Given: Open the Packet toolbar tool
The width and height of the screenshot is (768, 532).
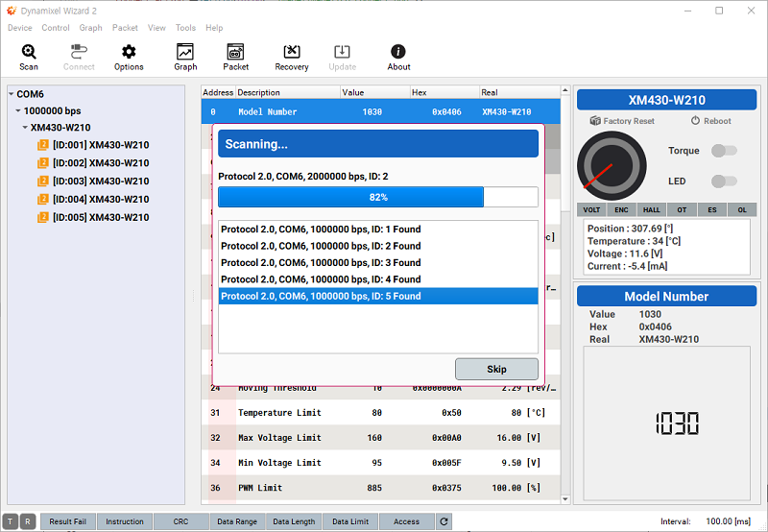Looking at the screenshot, I should click(x=235, y=58).
